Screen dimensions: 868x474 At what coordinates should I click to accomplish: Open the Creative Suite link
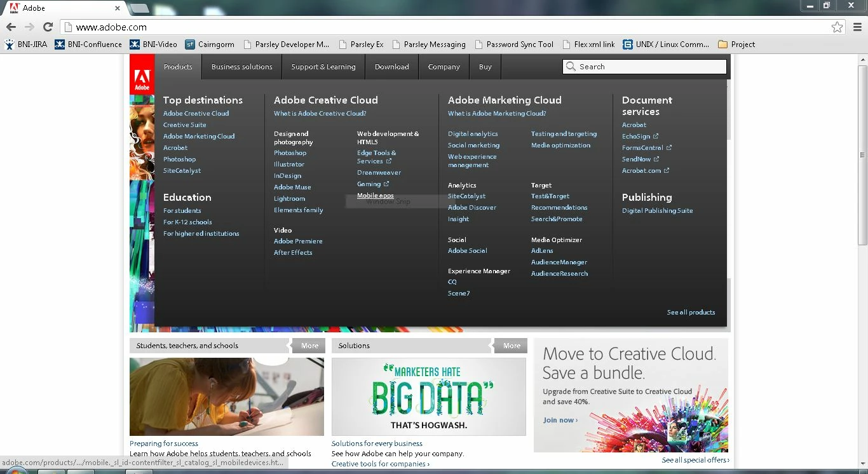pyautogui.click(x=185, y=125)
